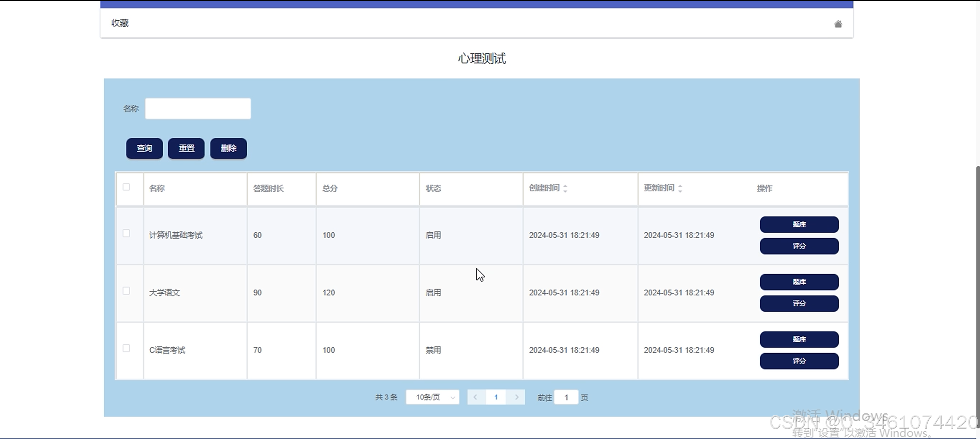Sort by 创建时间 using sort arrows
Screen dimensions: 980x439
[565, 188]
